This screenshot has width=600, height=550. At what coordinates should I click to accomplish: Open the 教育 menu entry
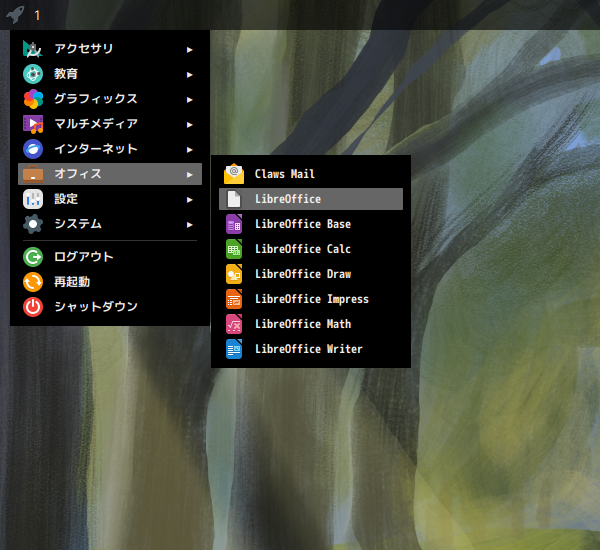click(110, 74)
